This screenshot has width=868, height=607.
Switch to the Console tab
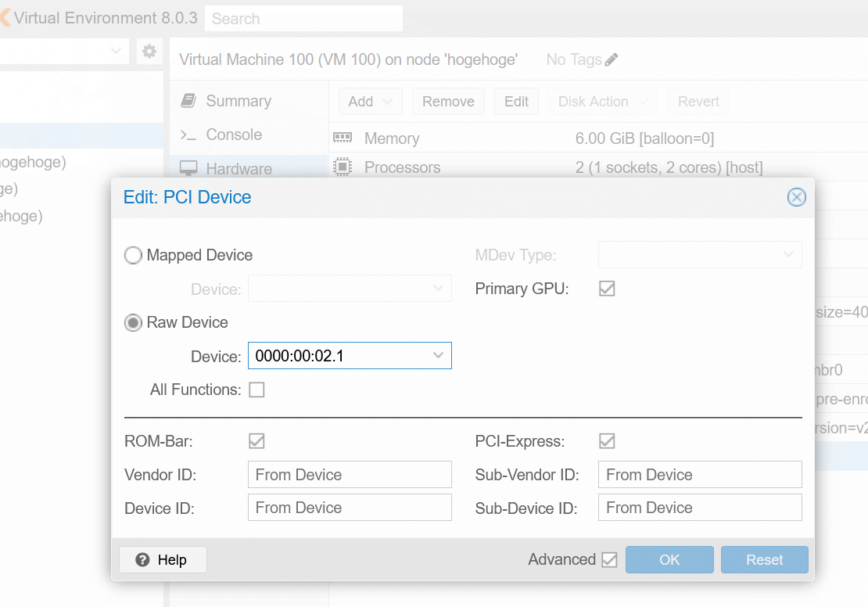click(x=233, y=135)
